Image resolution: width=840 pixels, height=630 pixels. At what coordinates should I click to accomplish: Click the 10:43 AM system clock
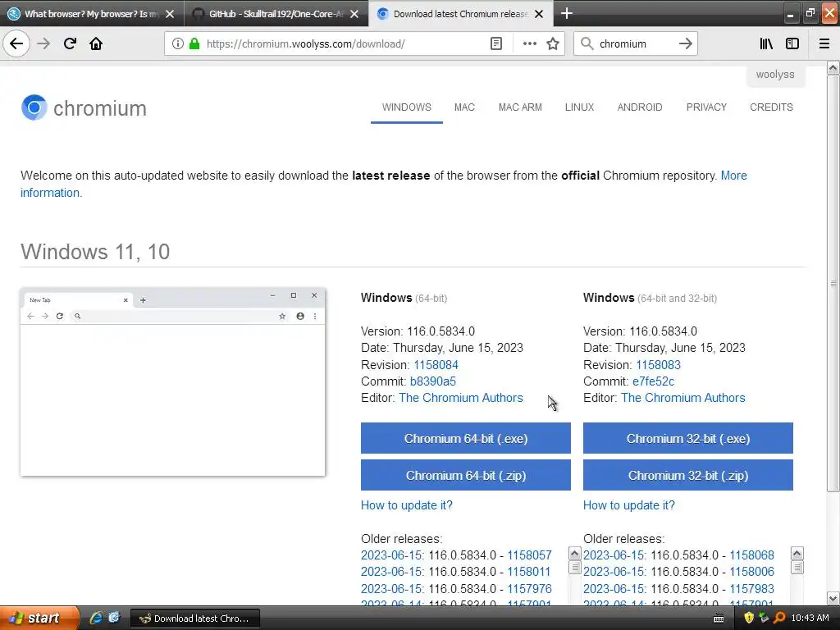tap(810, 618)
